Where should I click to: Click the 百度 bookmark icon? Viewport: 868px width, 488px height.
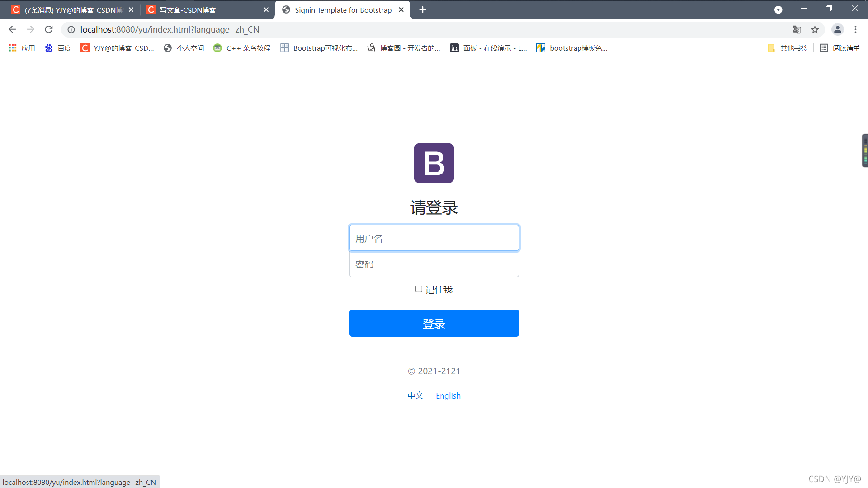point(49,48)
